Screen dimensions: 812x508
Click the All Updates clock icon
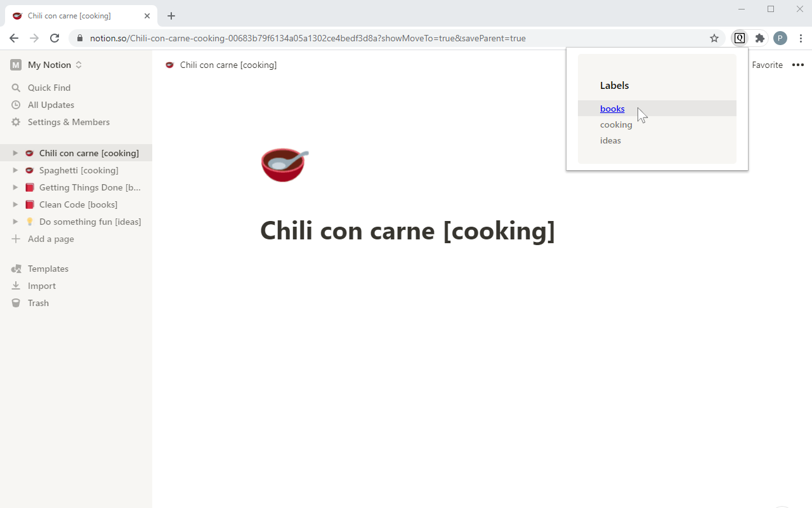pos(16,105)
